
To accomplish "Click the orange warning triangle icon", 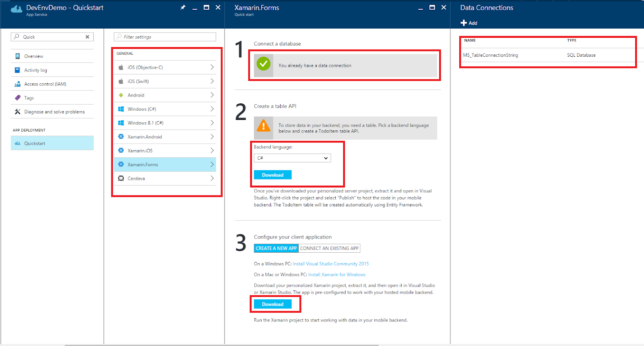I will (264, 126).
